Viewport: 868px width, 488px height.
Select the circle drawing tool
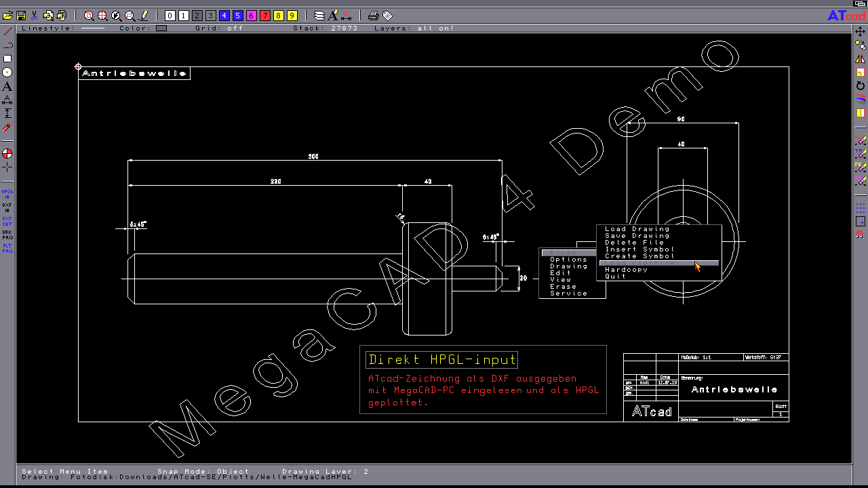pyautogui.click(x=7, y=73)
